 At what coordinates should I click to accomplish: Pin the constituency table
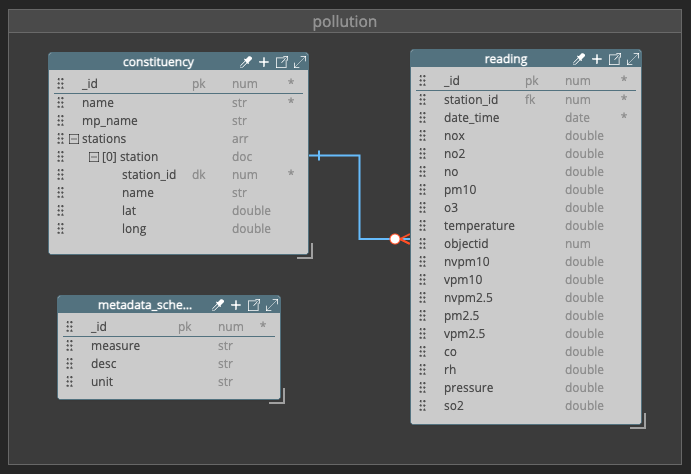pyautogui.click(x=246, y=62)
